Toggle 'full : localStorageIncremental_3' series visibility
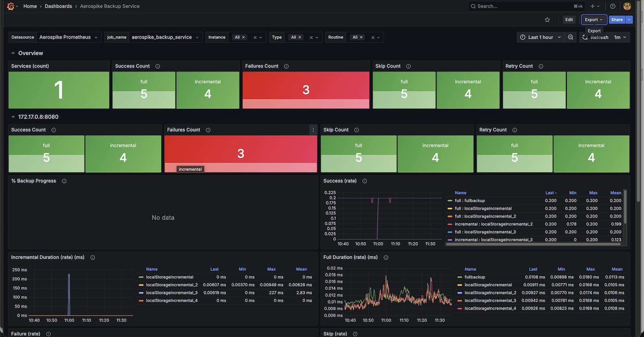 [485, 232]
